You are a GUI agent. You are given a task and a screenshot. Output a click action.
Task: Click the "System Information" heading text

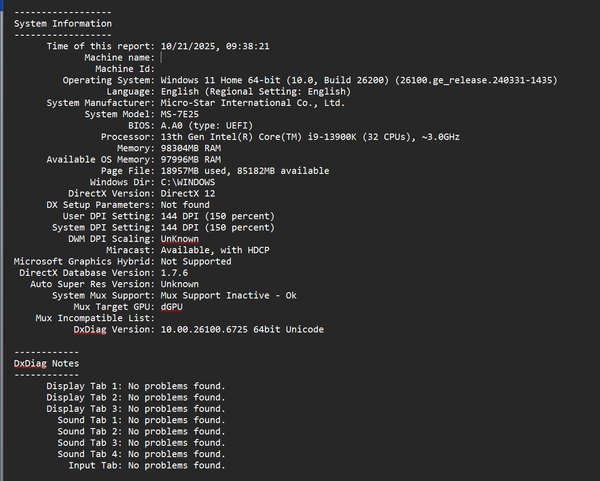pyautogui.click(x=62, y=23)
